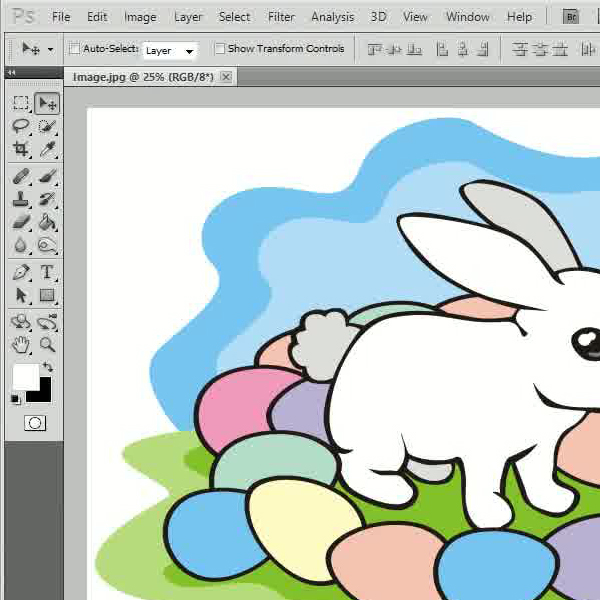Open the foreground color swatch
600x600 pixels.
(x=25, y=376)
